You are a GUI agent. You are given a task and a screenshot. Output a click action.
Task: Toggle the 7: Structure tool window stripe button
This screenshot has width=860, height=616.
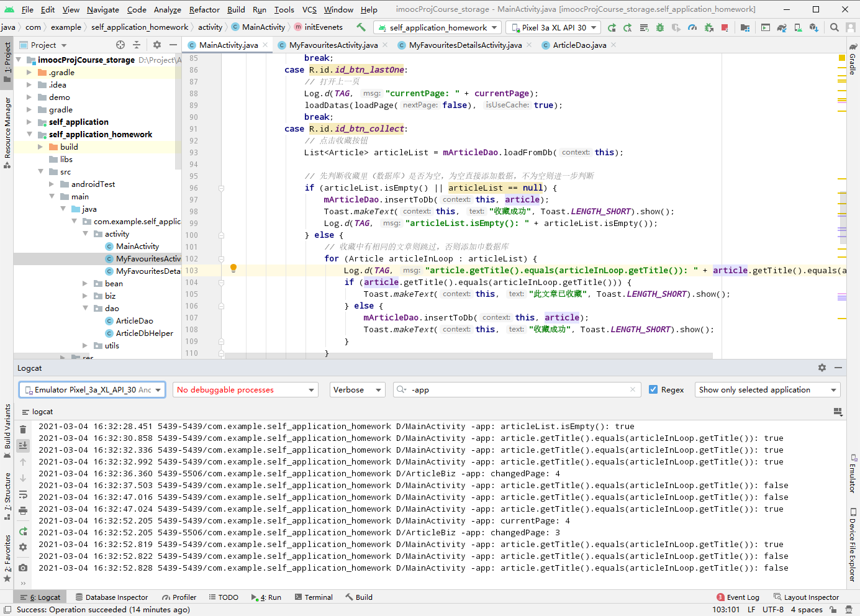[7, 496]
